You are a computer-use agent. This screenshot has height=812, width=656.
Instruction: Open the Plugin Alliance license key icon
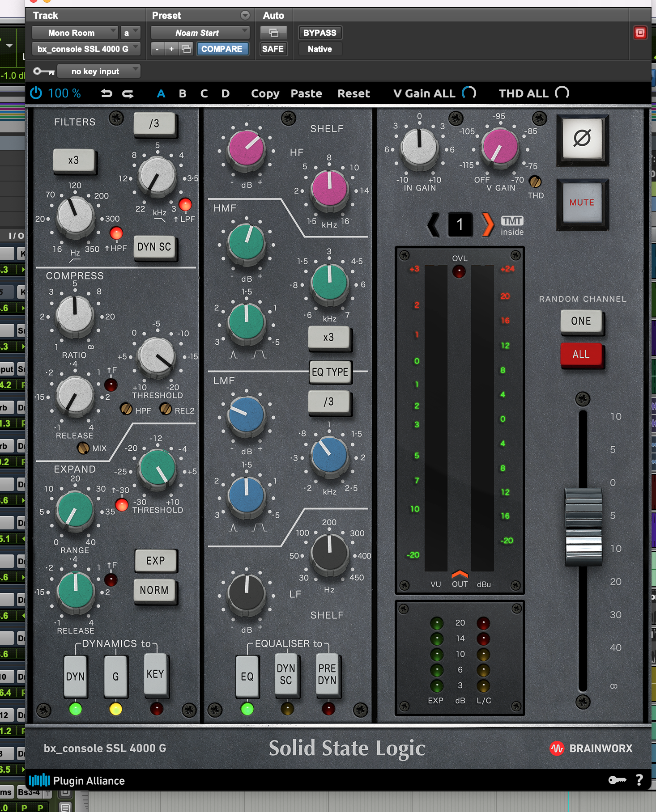617,780
